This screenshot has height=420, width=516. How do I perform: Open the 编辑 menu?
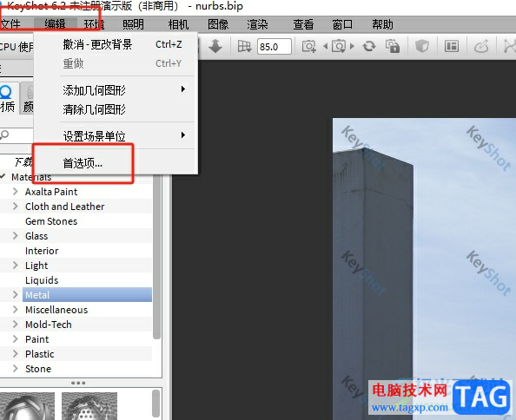[x=55, y=24]
